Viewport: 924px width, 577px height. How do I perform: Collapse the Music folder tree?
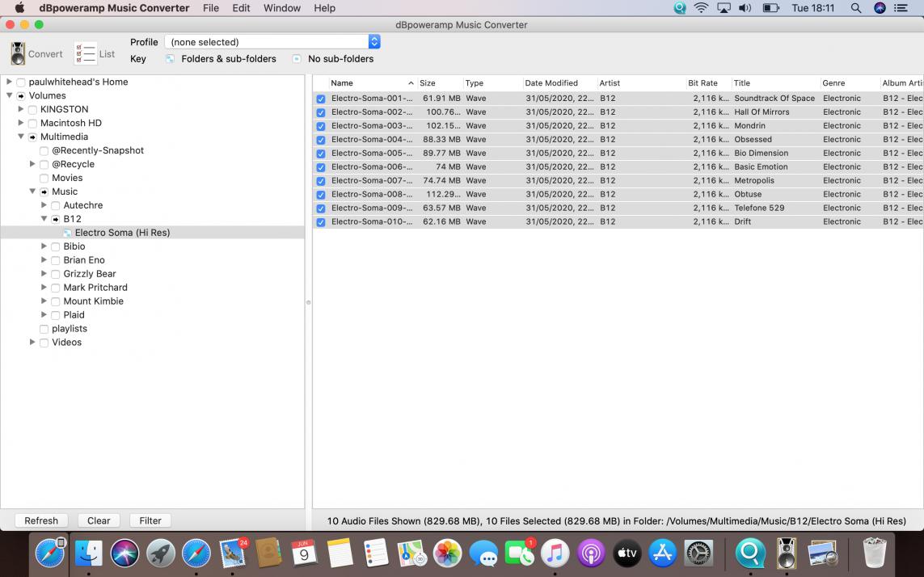(x=33, y=192)
